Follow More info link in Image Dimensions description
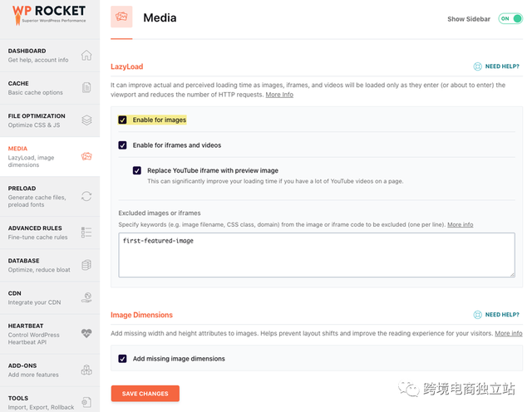 tap(508, 333)
